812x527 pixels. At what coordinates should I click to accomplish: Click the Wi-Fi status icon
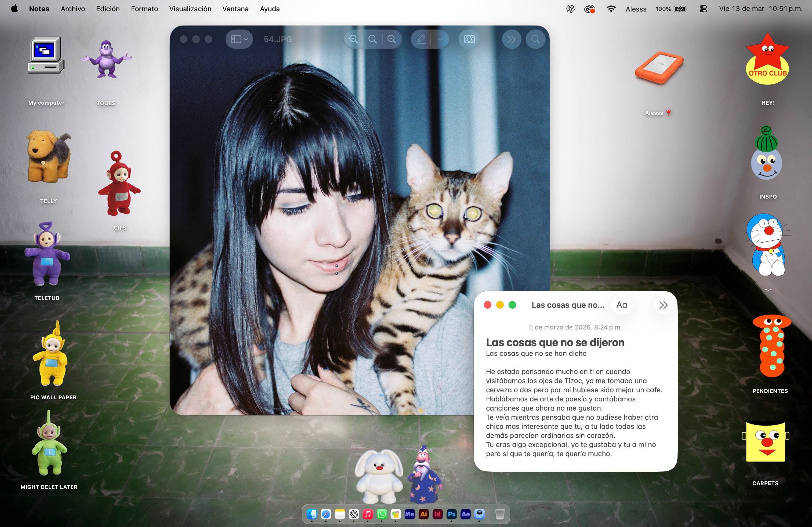(x=611, y=9)
